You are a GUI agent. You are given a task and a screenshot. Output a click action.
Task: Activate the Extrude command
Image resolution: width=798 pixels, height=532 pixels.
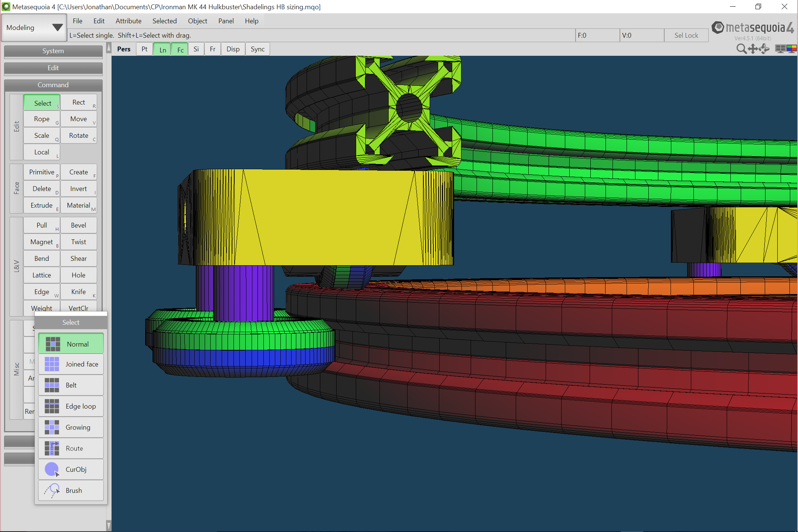tap(42, 205)
